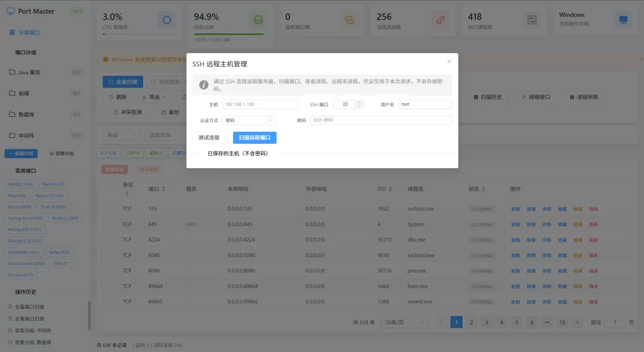Click the CPU chip icon card
Screen dimensions: 644x352
167,20
